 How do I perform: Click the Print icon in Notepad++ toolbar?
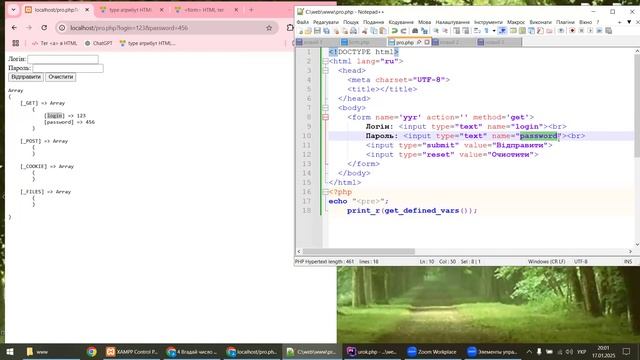tap(353, 31)
